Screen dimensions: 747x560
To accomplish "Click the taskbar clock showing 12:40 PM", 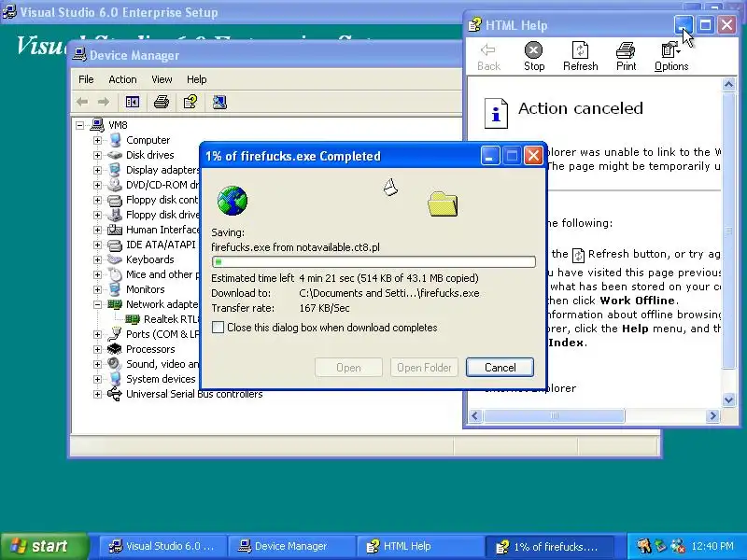I will coord(712,546).
